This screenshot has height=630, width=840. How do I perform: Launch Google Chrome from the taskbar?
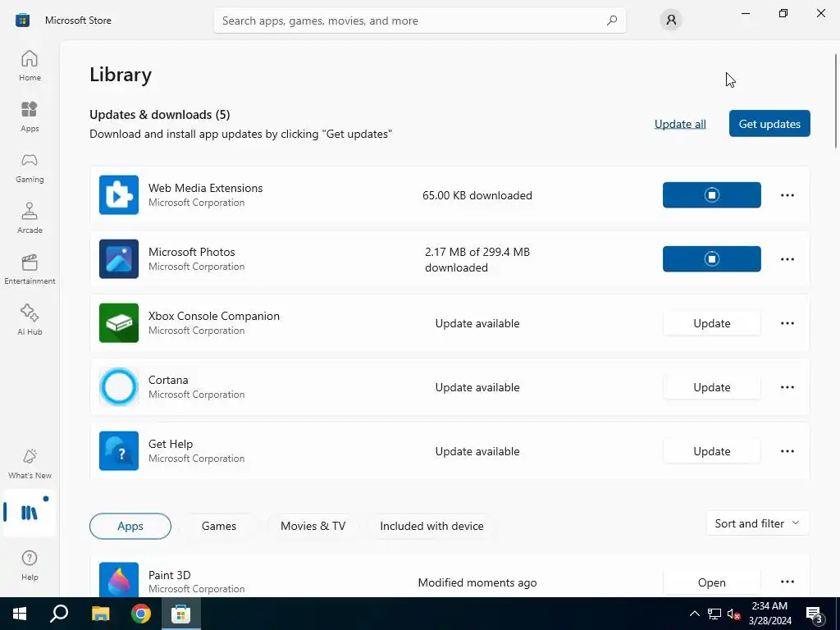coord(141,614)
